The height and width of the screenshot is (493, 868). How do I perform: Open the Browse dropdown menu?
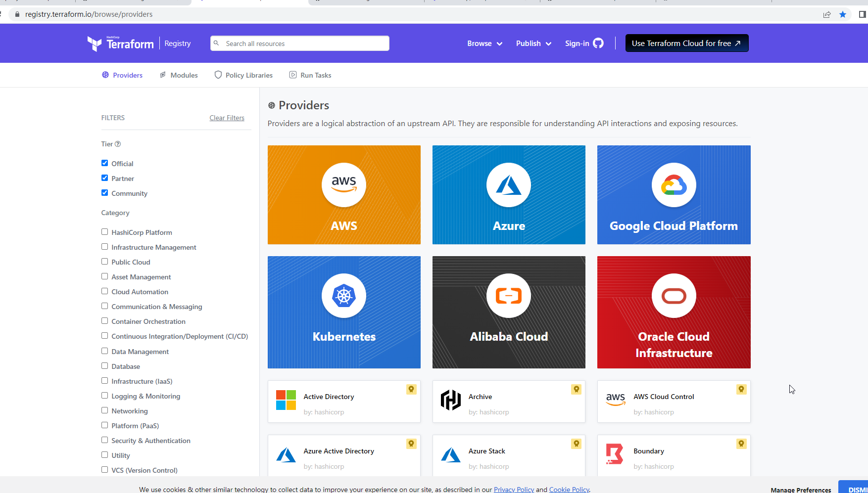point(484,44)
